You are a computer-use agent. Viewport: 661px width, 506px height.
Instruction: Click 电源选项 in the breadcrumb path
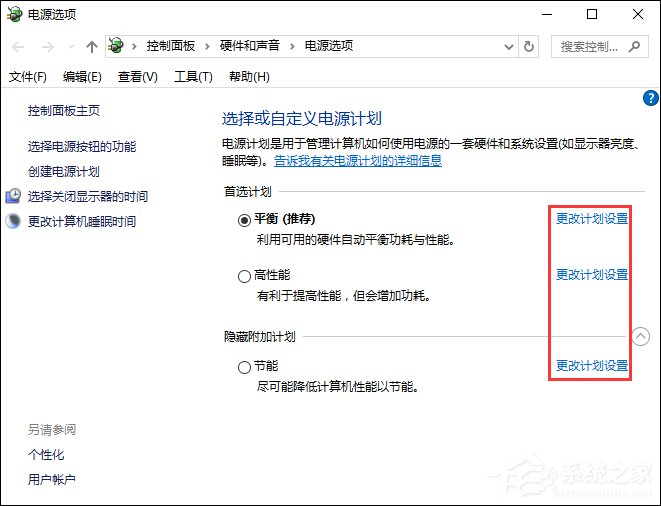coord(329,46)
